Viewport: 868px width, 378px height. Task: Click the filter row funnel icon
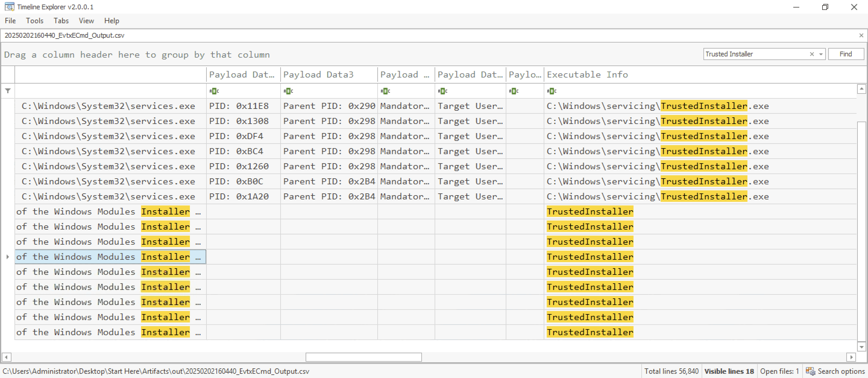click(x=8, y=91)
